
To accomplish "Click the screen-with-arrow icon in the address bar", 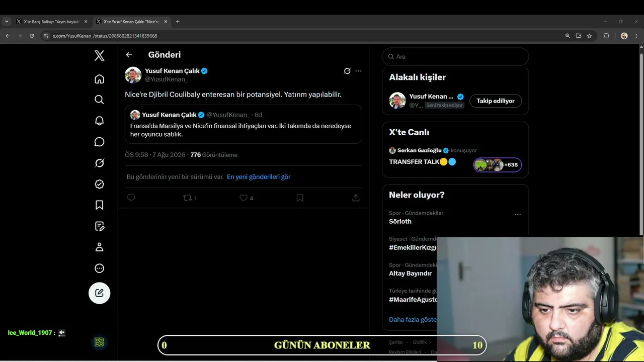I will [x=579, y=36].
